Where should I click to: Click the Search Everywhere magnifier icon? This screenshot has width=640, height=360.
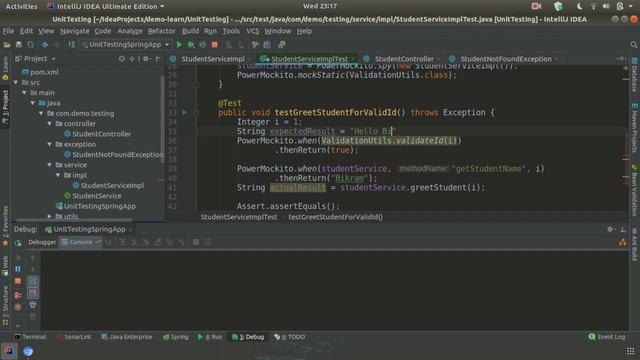633,44
